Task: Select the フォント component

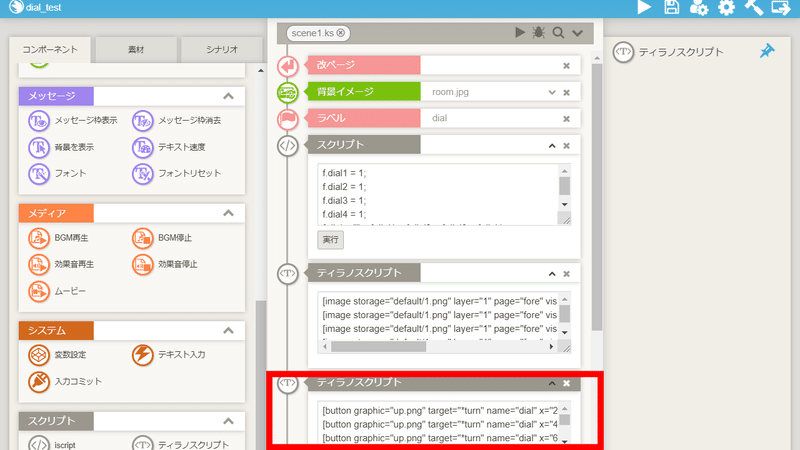Action: coord(57,173)
